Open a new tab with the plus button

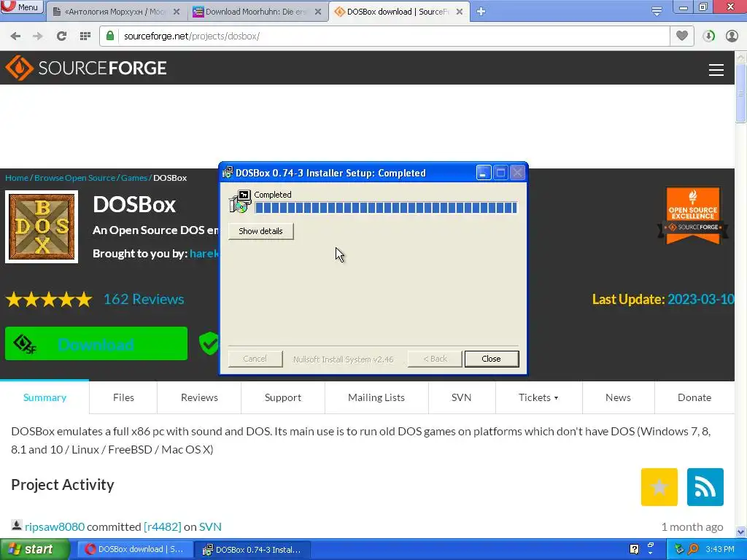[x=481, y=12]
